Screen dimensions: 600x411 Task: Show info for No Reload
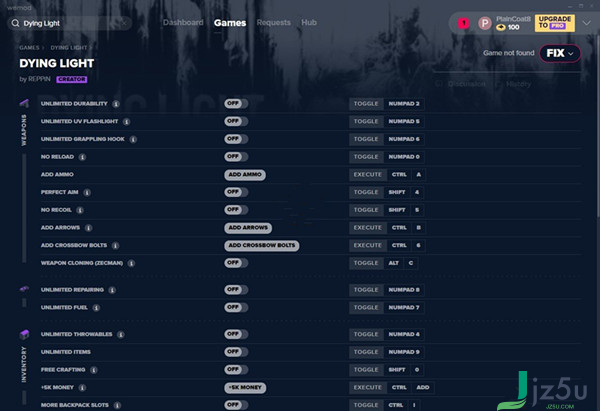click(x=82, y=157)
